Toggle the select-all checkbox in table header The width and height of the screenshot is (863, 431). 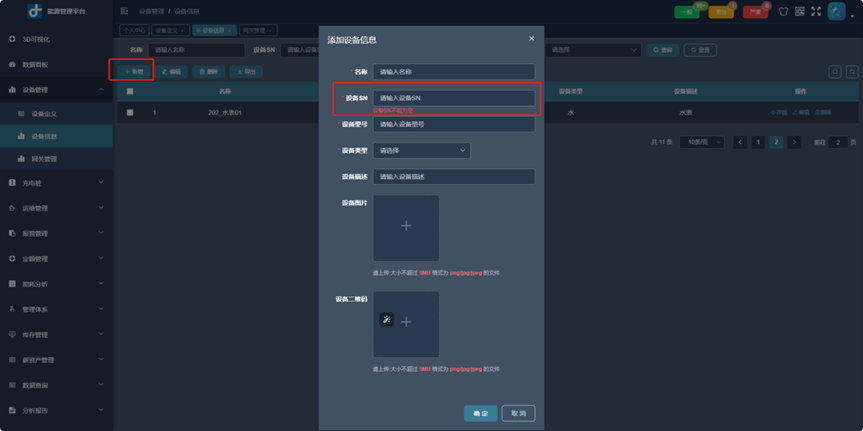(x=130, y=91)
